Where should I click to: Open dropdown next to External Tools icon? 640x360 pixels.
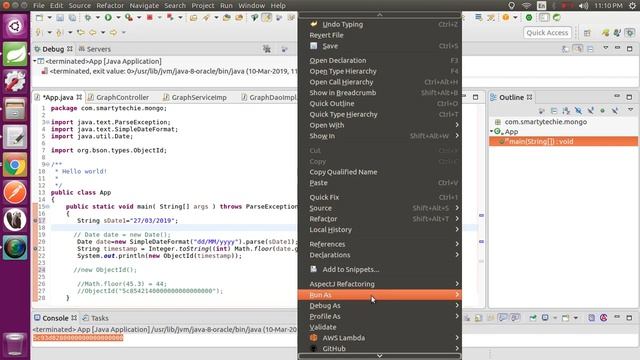(x=139, y=18)
